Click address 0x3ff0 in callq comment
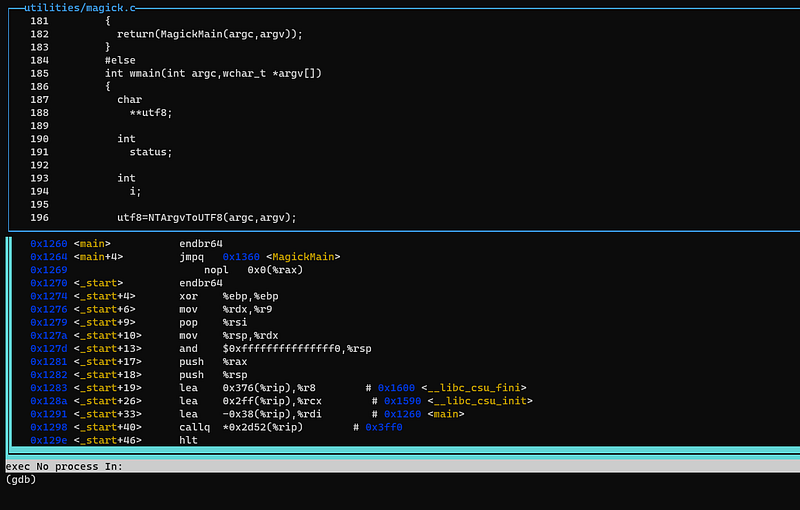 tap(384, 427)
